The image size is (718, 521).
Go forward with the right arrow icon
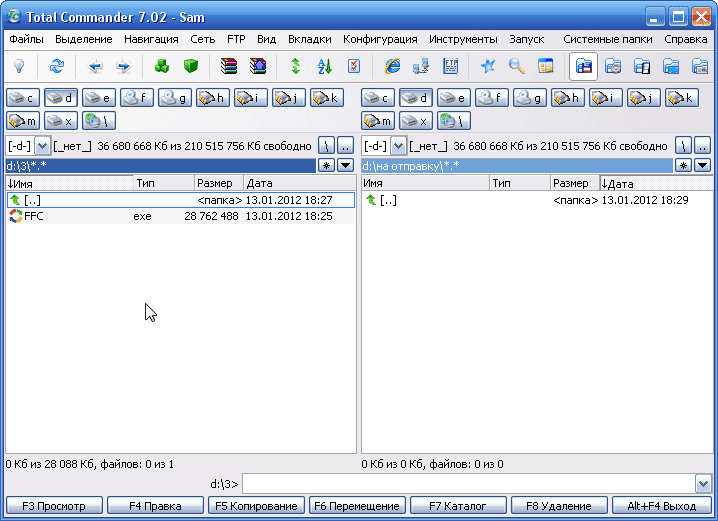coord(124,66)
